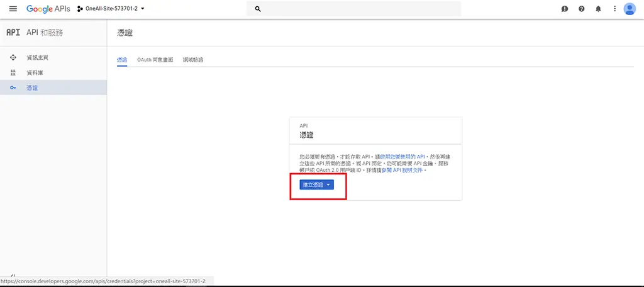Click the API logo beside API 和服務
The width and height of the screenshot is (644, 287).
coord(13,33)
